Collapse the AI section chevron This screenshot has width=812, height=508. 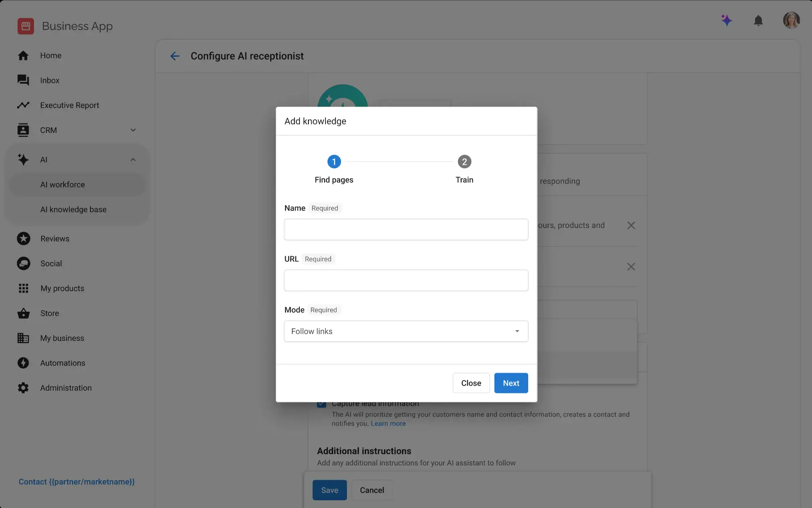[133, 160]
